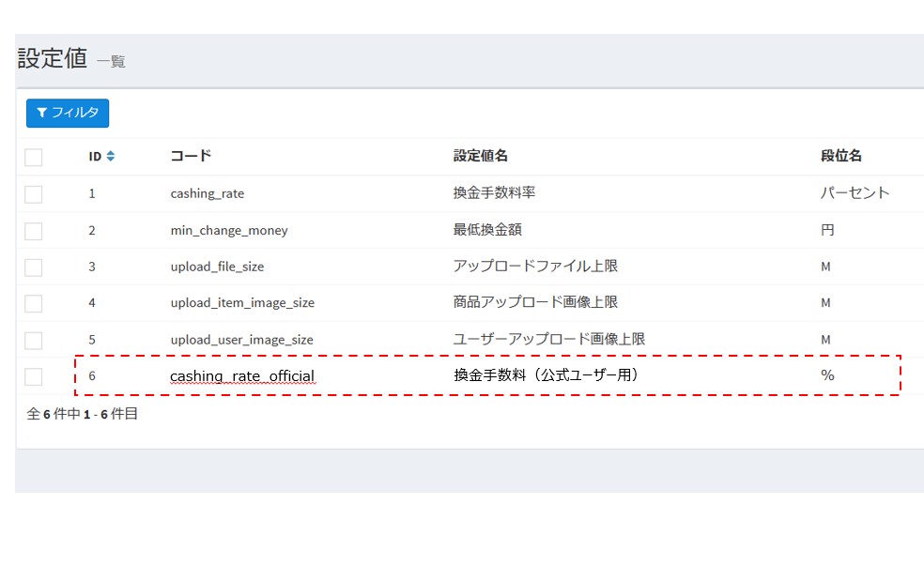
Task: Click the 段位名 column header
Action: (840, 156)
